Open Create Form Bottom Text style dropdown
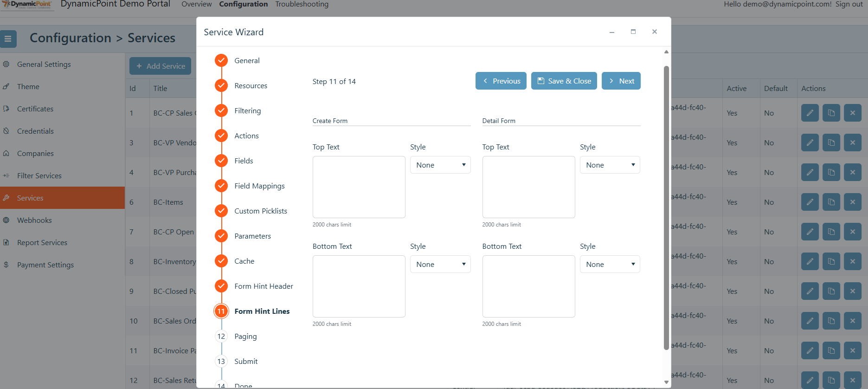868x389 pixels. 440,264
